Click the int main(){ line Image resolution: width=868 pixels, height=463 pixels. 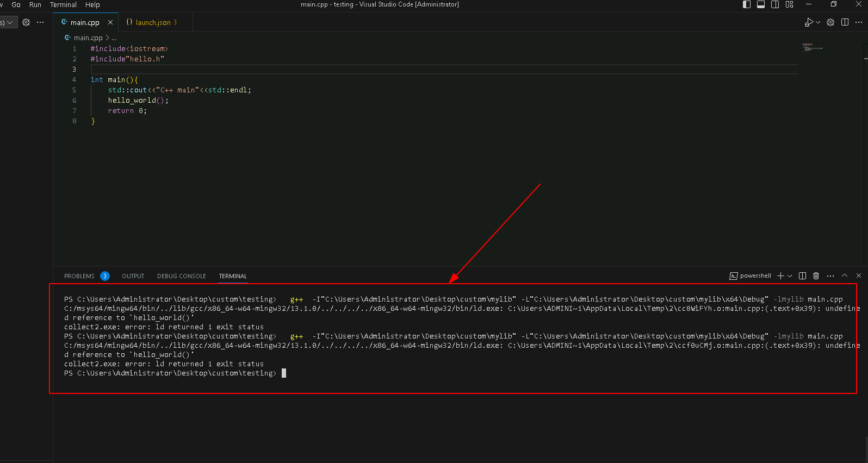(114, 80)
